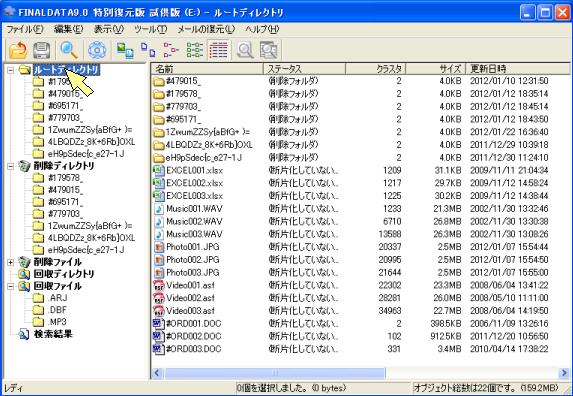Select the .DBF folder in tree

point(58,310)
